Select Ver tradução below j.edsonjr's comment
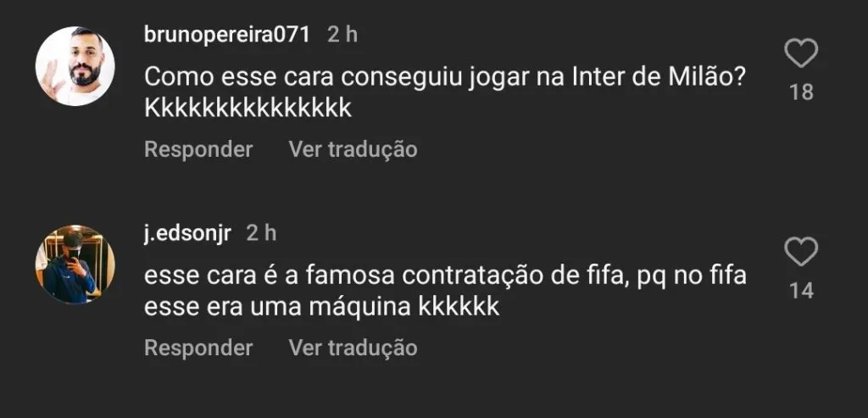 tap(353, 348)
